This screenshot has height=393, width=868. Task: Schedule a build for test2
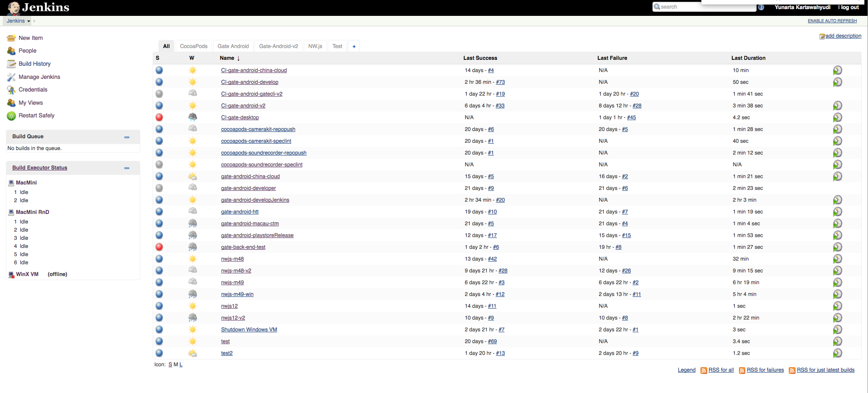(x=838, y=353)
